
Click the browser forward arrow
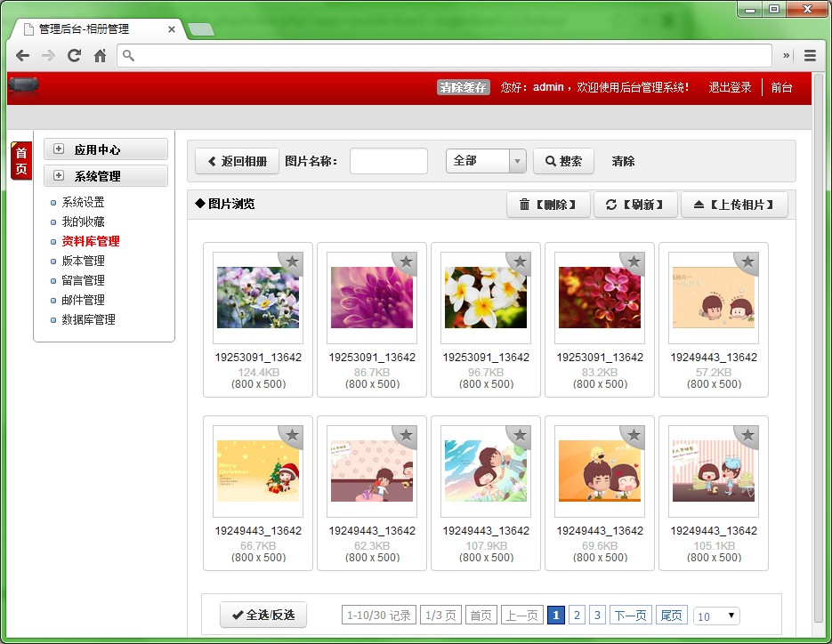click(x=48, y=56)
